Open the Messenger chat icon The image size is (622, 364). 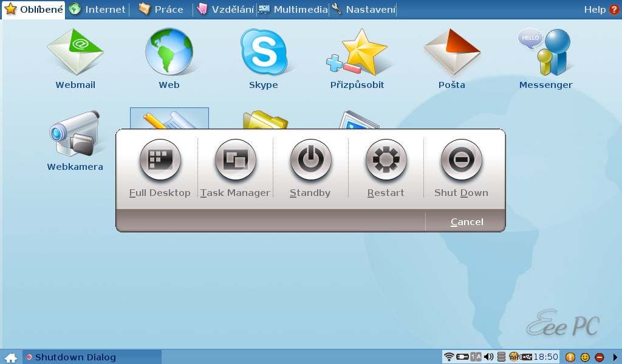[x=545, y=52]
